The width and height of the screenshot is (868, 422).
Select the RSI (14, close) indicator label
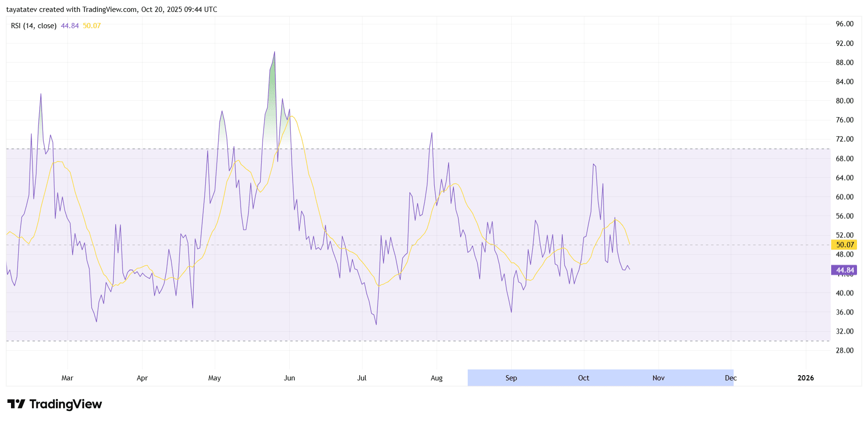[33, 26]
